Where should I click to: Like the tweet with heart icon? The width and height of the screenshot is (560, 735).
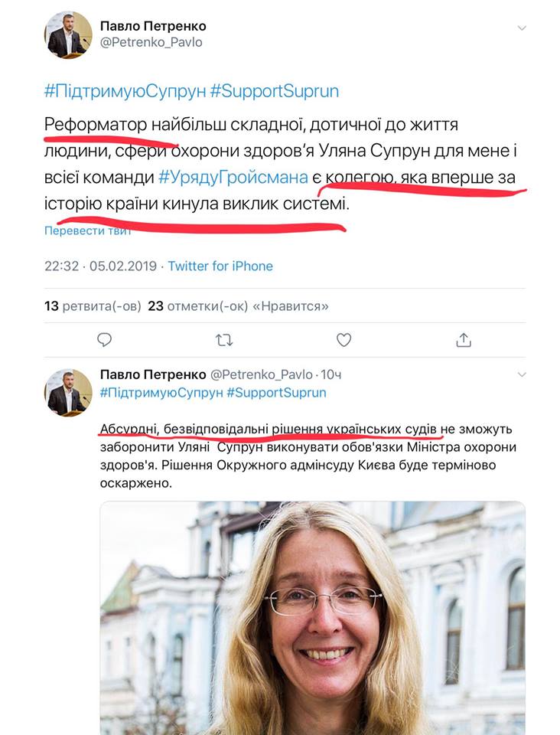click(343, 340)
